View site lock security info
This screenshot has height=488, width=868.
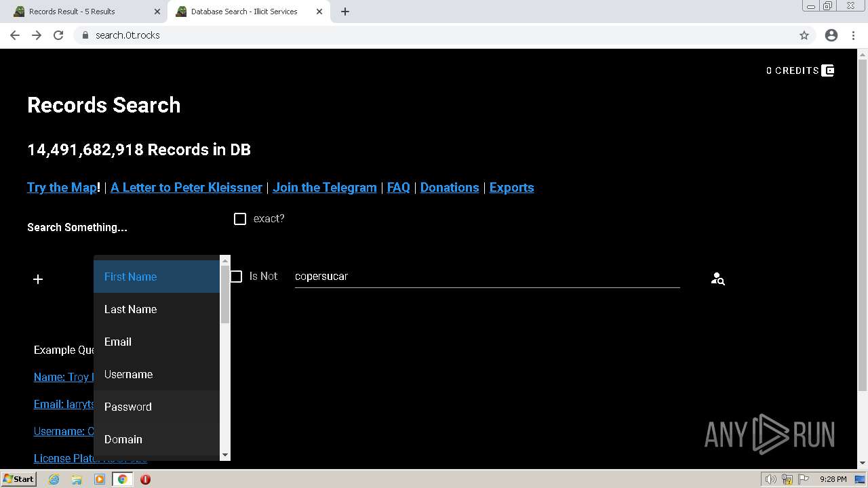coord(85,35)
